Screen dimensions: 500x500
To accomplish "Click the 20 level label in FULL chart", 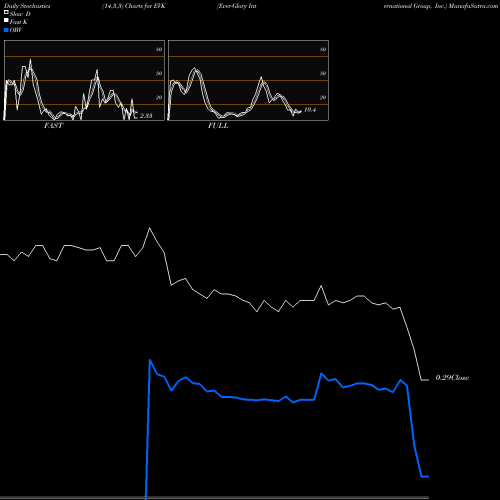I will pos(323,97).
